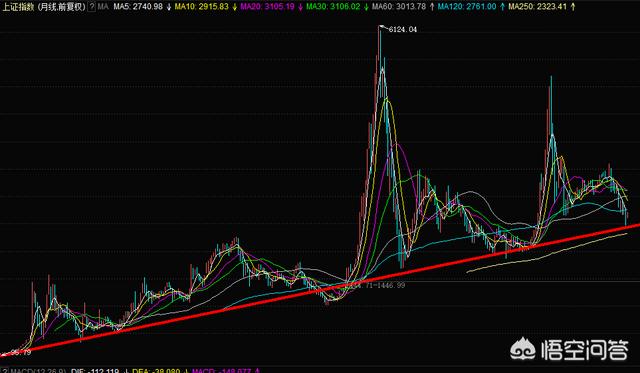Viewport: 640px width, 373px height.
Task: Click the DEA: -38.080 yellow readout
Action: point(156,371)
